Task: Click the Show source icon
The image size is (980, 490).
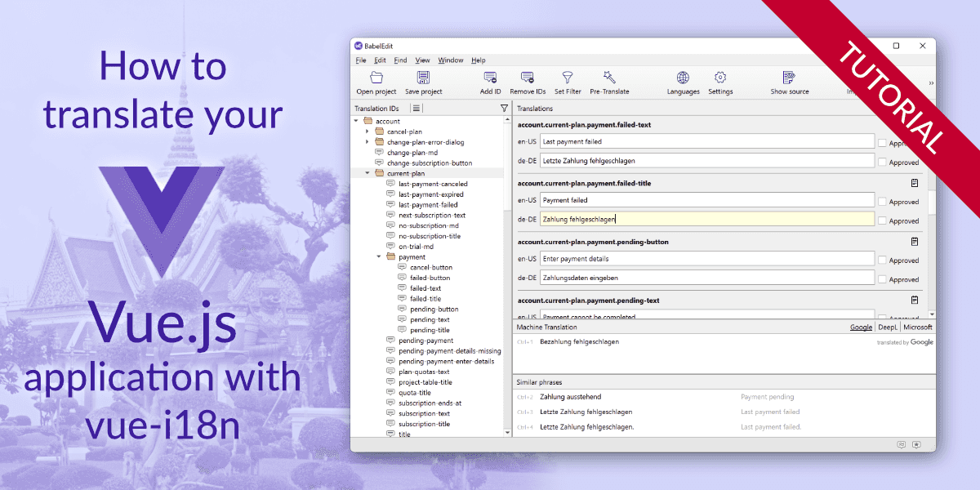Action: [x=789, y=78]
